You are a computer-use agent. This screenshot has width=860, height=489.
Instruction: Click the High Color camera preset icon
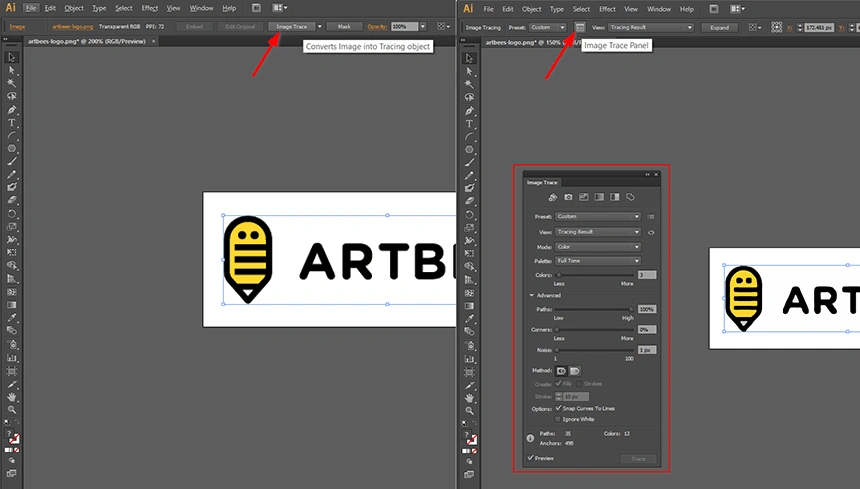(568, 197)
